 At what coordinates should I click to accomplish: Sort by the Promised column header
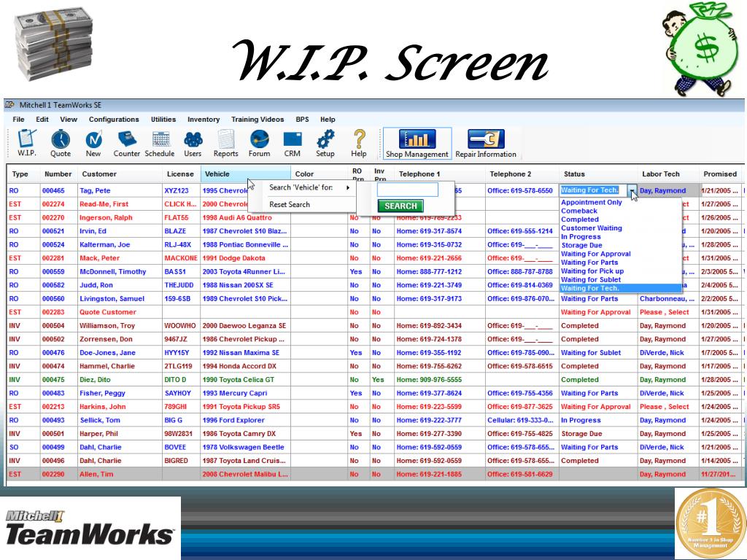720,174
